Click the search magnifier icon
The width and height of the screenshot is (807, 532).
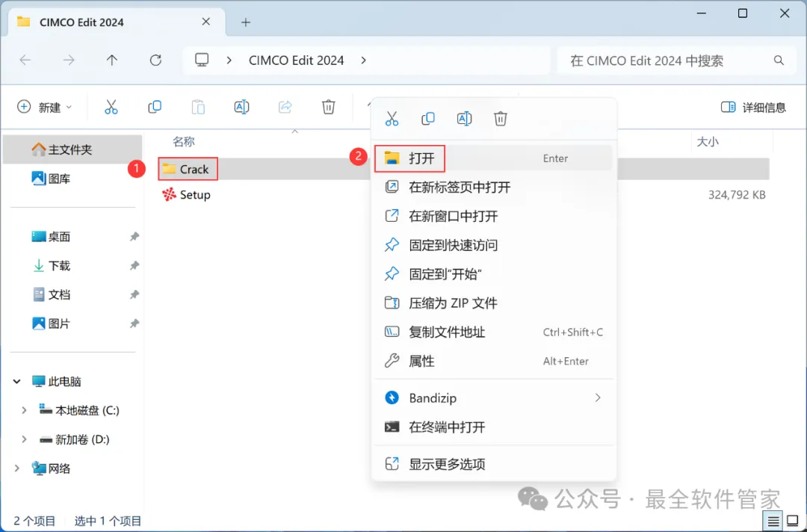coord(779,61)
